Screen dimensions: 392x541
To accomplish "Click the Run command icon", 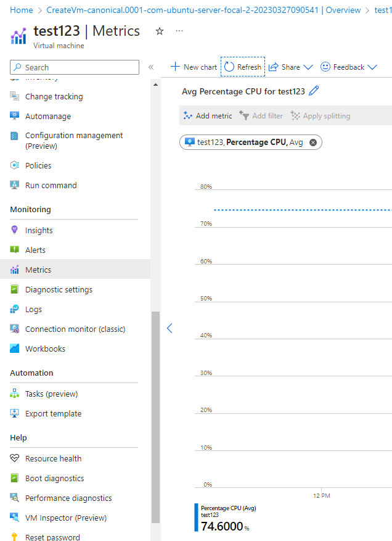I will coord(14,185).
